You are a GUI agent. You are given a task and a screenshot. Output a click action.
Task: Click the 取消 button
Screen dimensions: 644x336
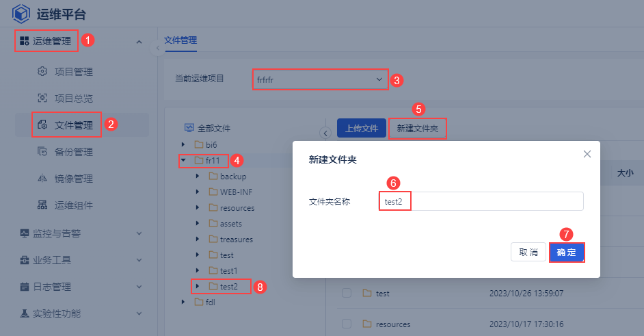(x=528, y=252)
